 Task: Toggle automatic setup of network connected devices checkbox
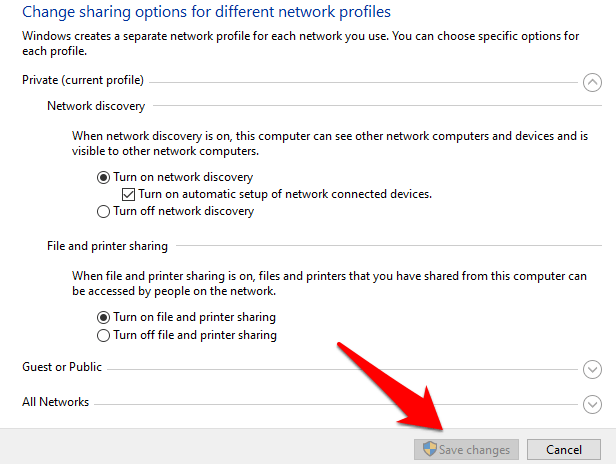(x=128, y=194)
